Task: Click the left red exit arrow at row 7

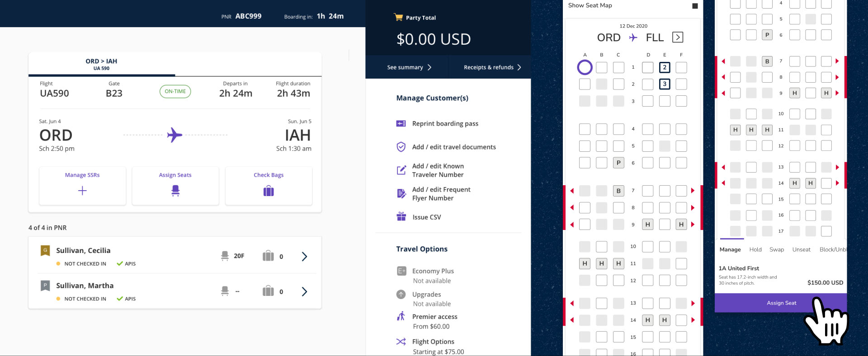Action: click(x=572, y=191)
